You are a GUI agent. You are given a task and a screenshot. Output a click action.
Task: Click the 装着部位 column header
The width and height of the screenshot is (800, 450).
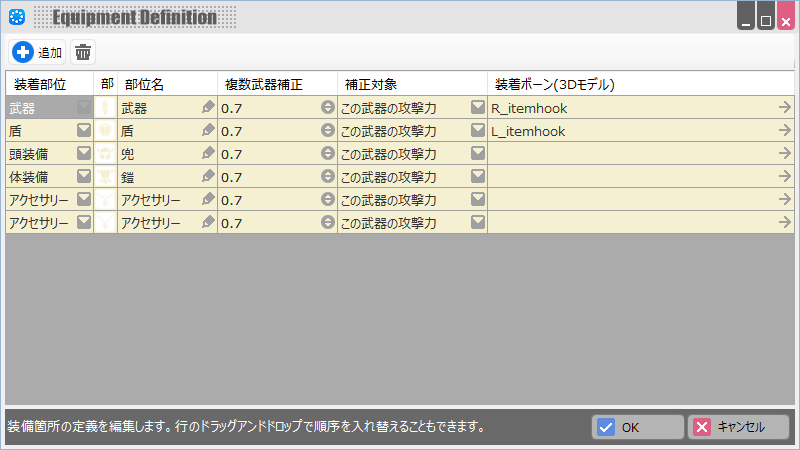tap(41, 85)
